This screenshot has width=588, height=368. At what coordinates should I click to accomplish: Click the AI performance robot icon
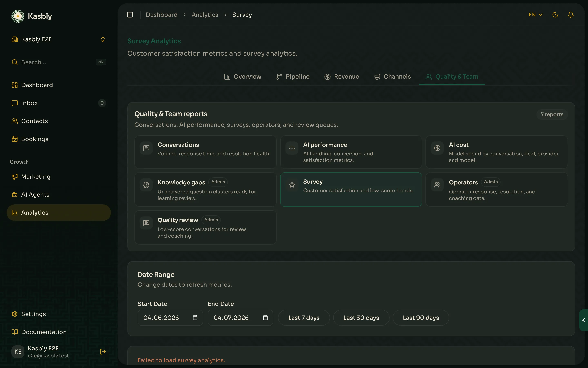[292, 148]
